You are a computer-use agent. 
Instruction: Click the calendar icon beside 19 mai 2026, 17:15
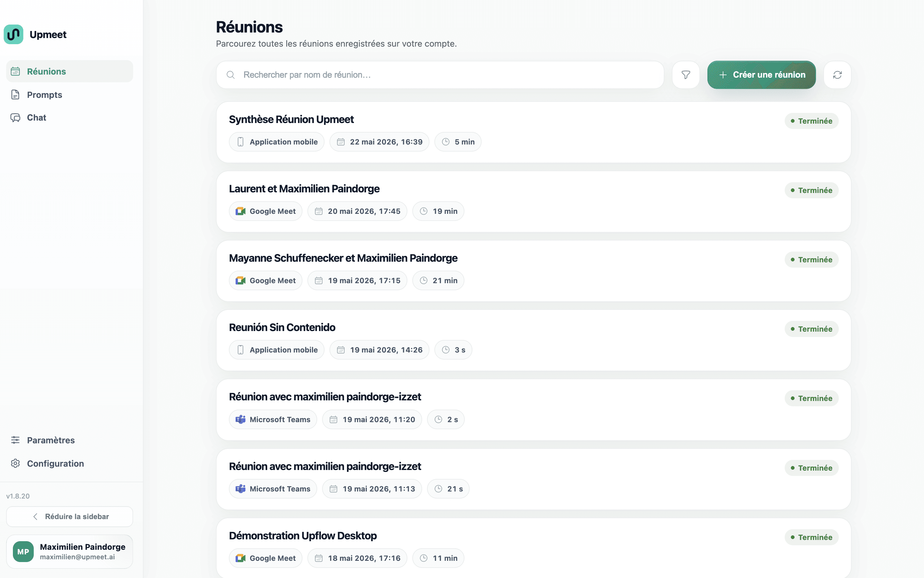pyautogui.click(x=319, y=281)
